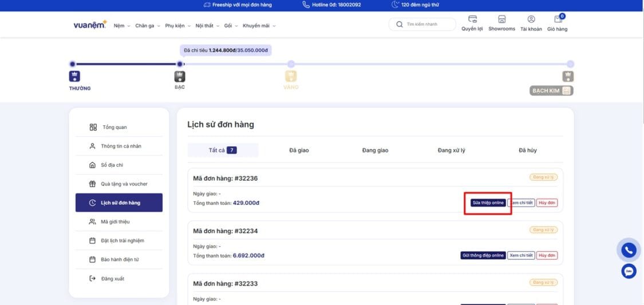Click the floating phone call button

tap(629, 250)
